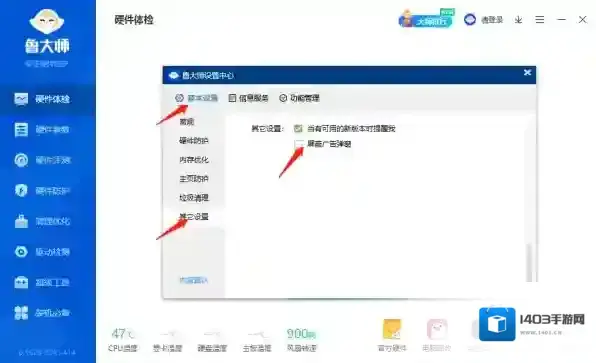Open 硬件参数 in the blue sidebar
This screenshot has height=363, width=596.
[x=42, y=130]
